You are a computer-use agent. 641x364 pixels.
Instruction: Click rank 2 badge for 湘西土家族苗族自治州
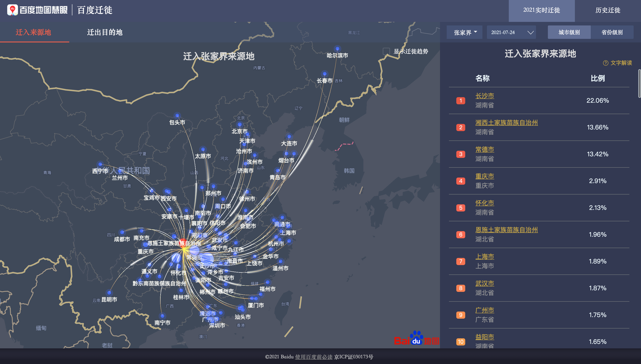461,127
